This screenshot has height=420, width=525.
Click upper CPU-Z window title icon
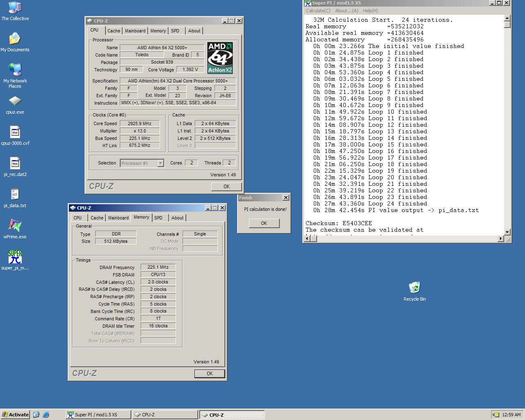(89, 21)
